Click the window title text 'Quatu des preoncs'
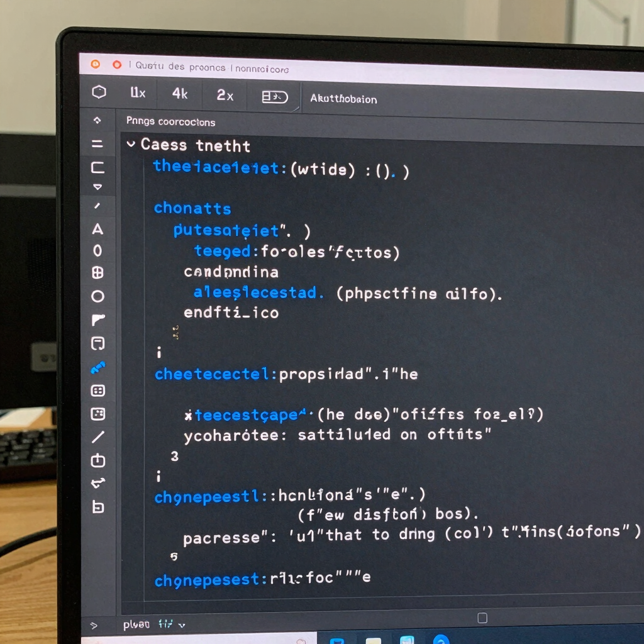 tap(180, 66)
